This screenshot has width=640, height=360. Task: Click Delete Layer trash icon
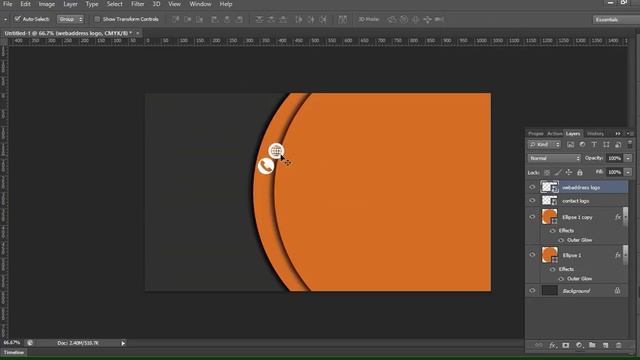pyautogui.click(x=619, y=345)
